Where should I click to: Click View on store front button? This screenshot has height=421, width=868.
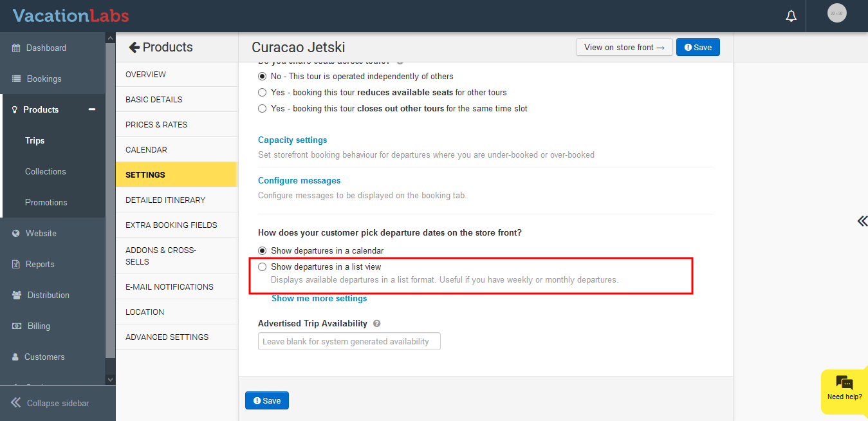623,48
